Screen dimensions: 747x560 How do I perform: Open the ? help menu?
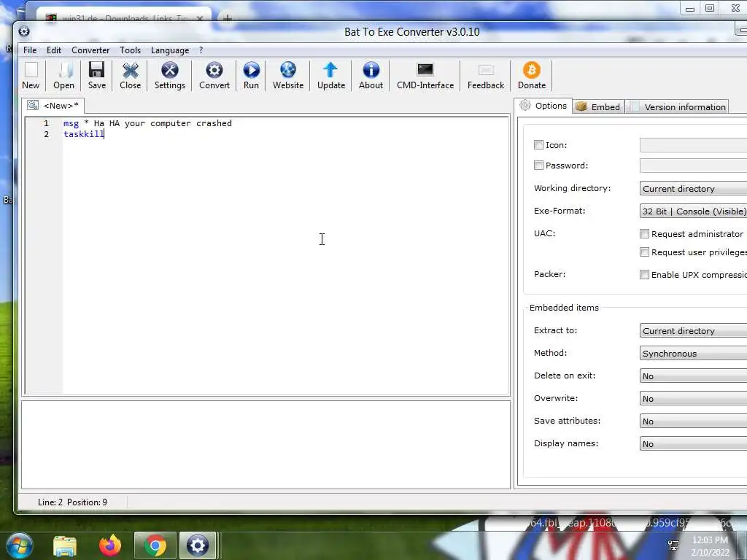tap(201, 50)
